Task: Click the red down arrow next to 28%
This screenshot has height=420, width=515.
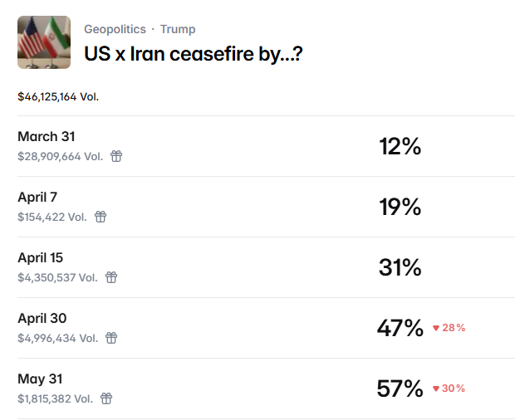Action: (x=436, y=329)
